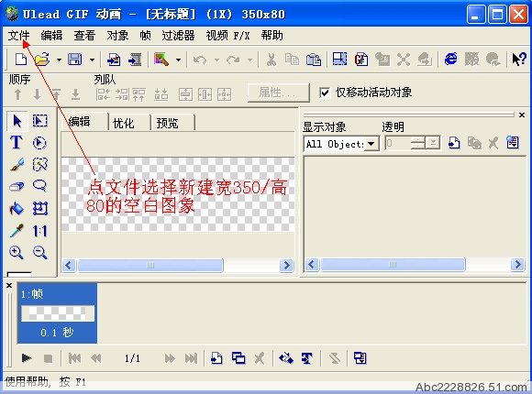Open the 查看 menu

[x=84, y=35]
